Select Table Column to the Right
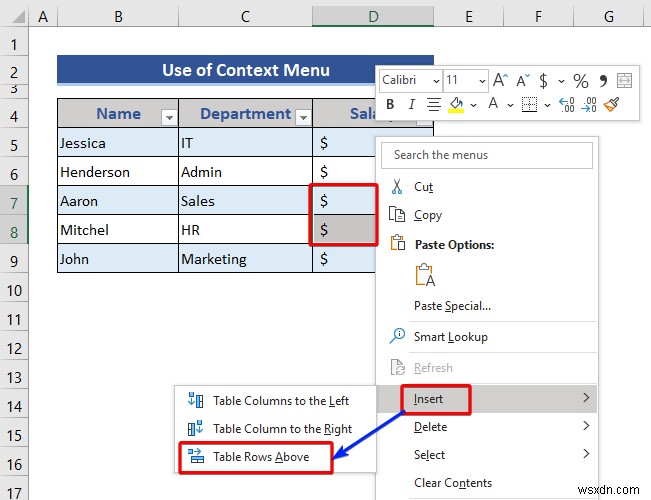 [276, 429]
